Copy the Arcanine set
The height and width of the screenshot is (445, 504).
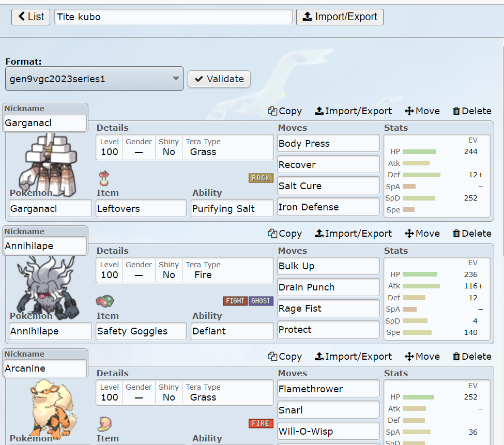tap(285, 356)
